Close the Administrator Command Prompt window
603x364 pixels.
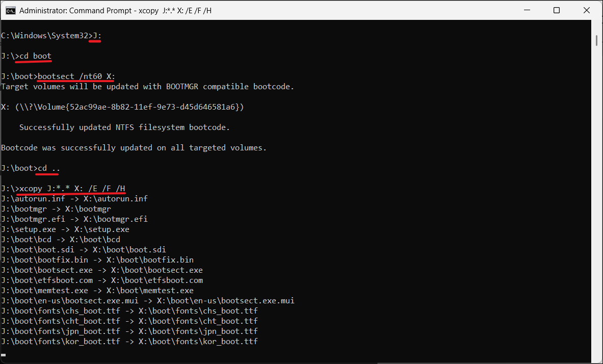(x=585, y=10)
